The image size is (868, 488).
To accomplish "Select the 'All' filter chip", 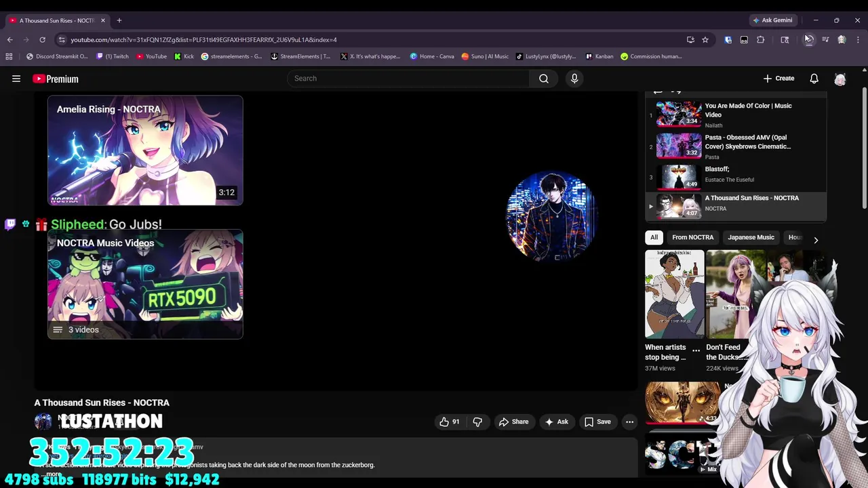I will pos(654,237).
